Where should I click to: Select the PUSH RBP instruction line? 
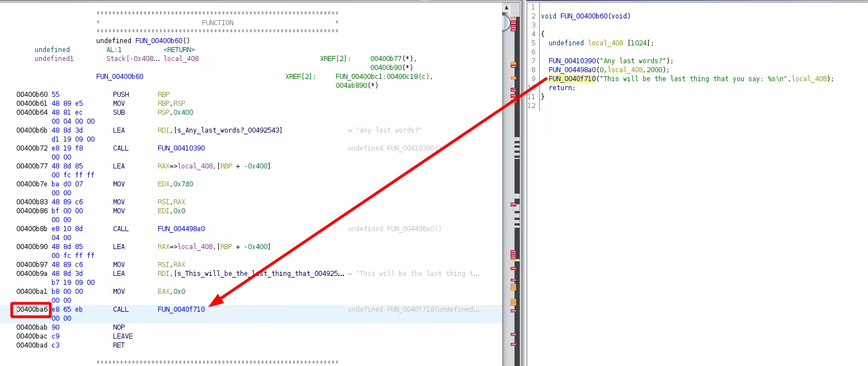pyautogui.click(x=121, y=95)
